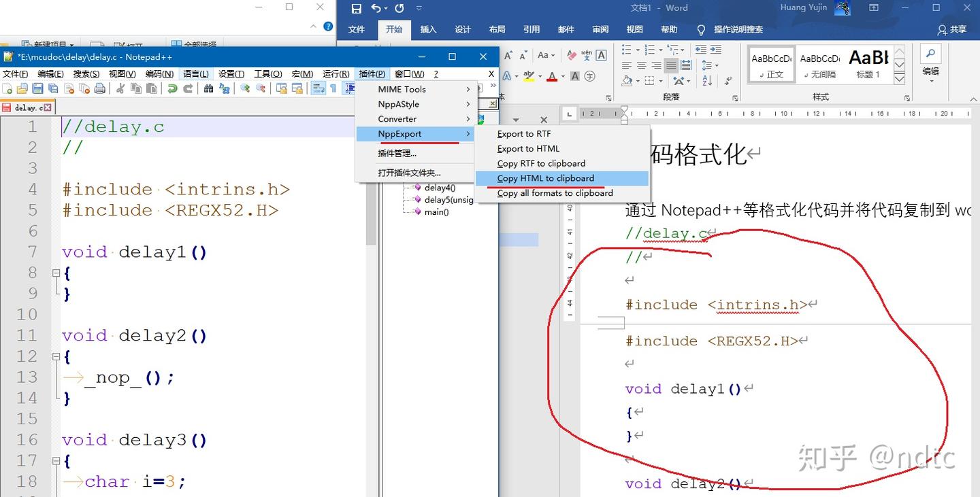Click the yellow text highlight color button
Image resolution: width=980 pixels, height=497 pixels.
530,76
